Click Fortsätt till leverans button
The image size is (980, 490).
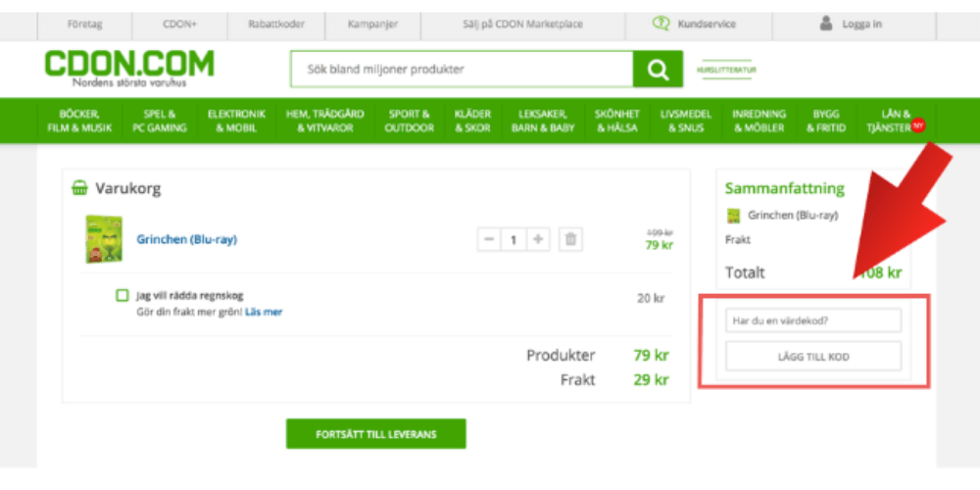coord(376,434)
